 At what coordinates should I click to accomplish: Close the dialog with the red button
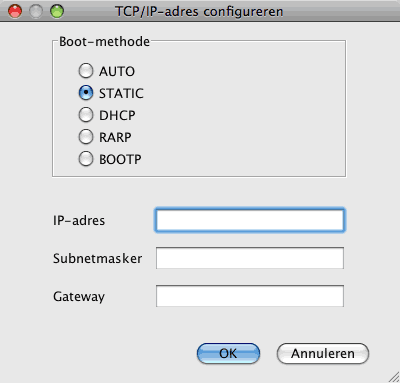tap(15, 11)
